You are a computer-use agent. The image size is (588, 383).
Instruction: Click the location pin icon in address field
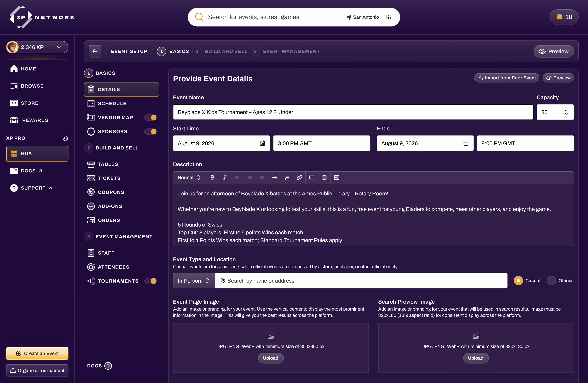pyautogui.click(x=223, y=281)
